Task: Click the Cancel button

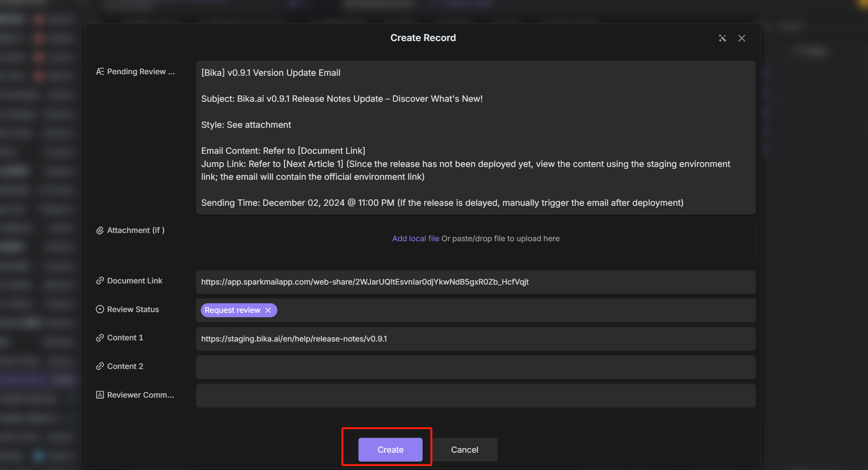Action: coord(465,449)
